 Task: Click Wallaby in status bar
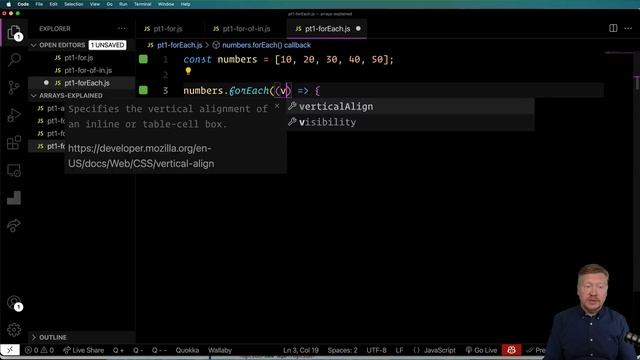click(x=220, y=350)
